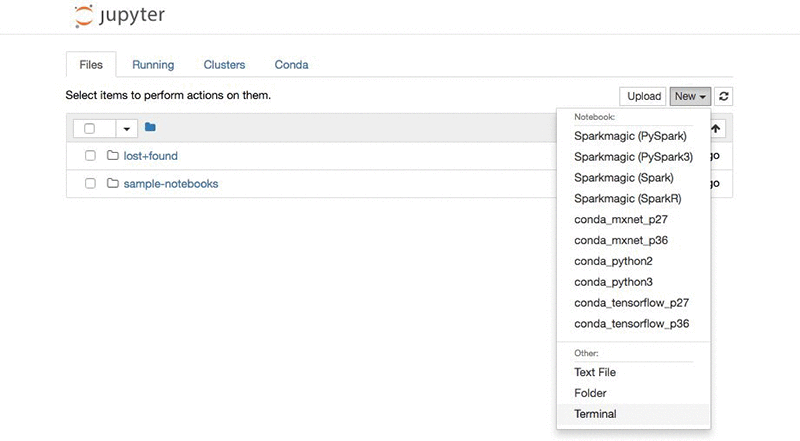Check the lost+found folder checkbox
Image resolution: width=800 pixels, height=441 pixels.
click(90, 156)
